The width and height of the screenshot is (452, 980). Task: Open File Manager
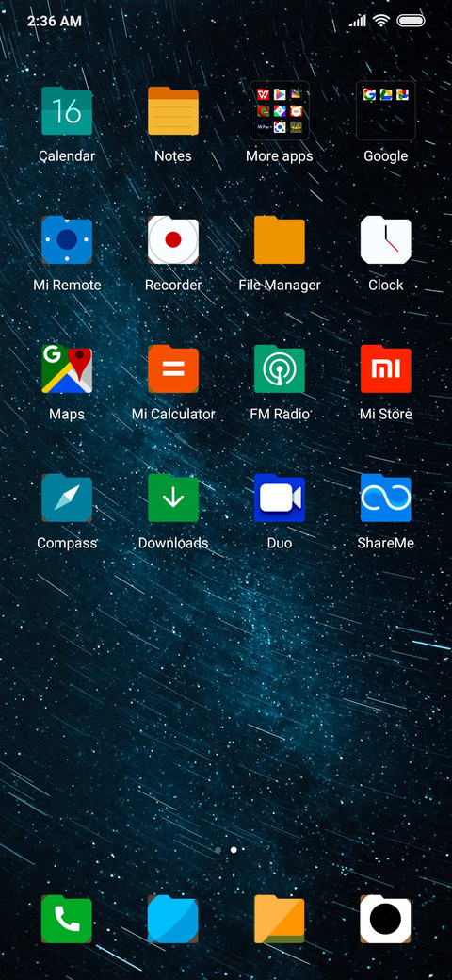pyautogui.click(x=279, y=240)
